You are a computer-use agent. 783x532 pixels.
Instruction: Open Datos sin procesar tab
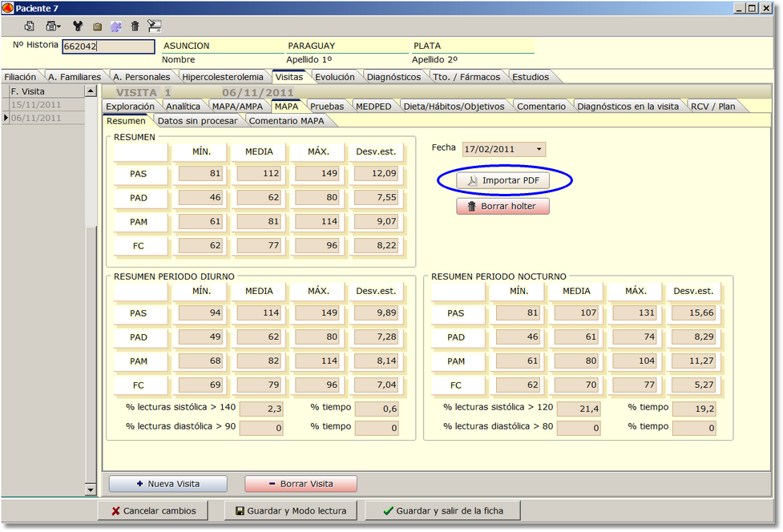click(x=198, y=121)
